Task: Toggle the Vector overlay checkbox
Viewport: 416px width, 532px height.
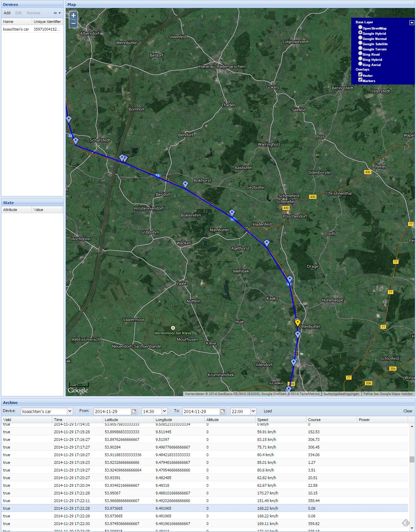Action: click(x=360, y=75)
